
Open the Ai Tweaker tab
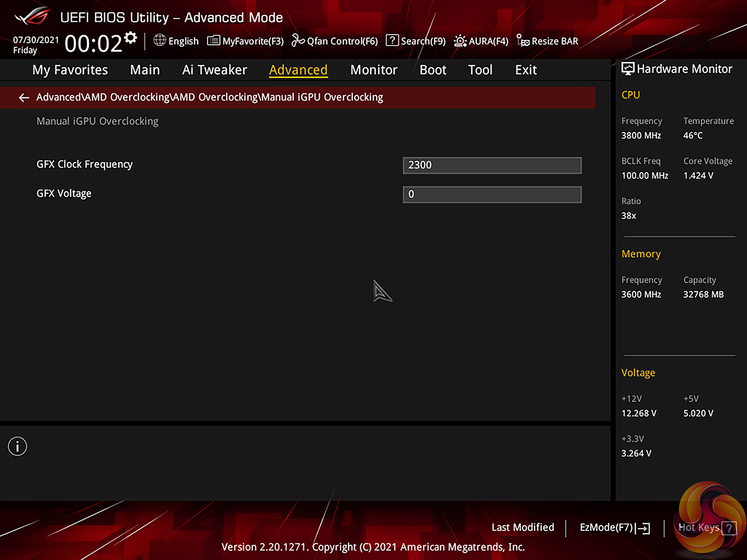pos(214,70)
